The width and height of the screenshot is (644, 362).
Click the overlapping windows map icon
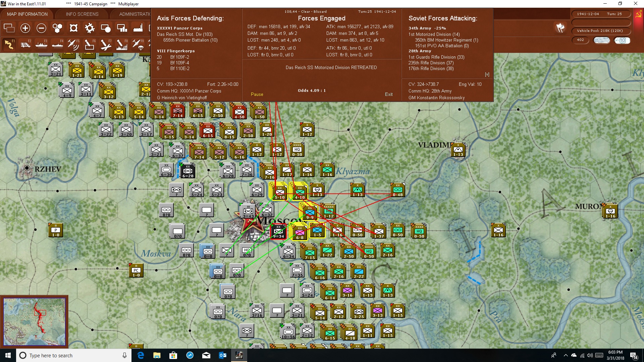[9, 28]
